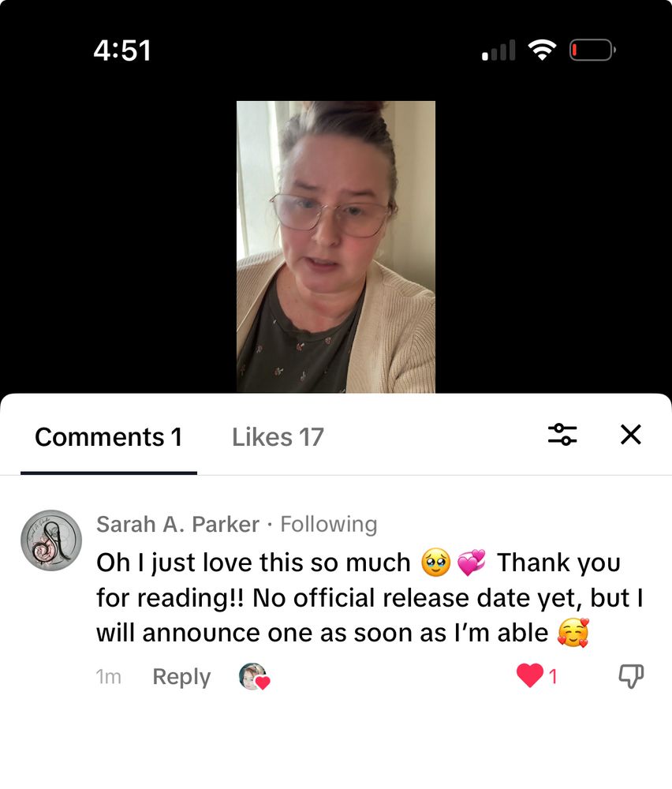Tap the Wi-Fi status icon
Screen dimensions: 672x789
[542, 50]
